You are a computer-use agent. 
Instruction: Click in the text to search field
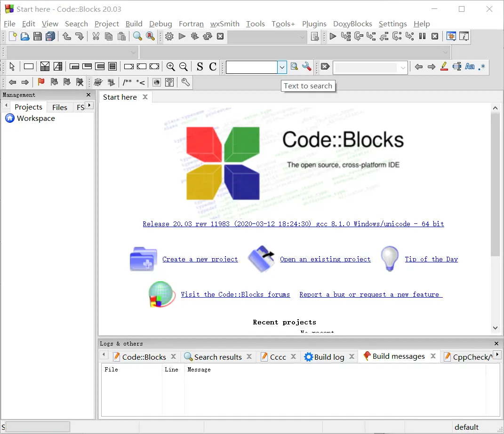252,67
